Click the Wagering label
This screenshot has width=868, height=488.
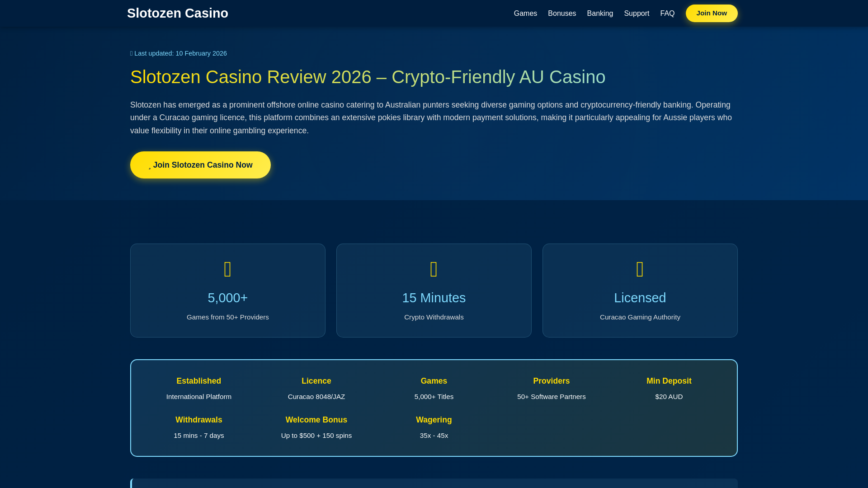click(x=434, y=420)
